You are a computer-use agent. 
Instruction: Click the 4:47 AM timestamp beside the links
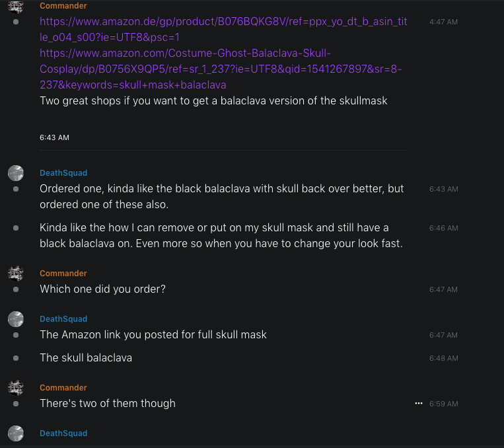(x=443, y=22)
